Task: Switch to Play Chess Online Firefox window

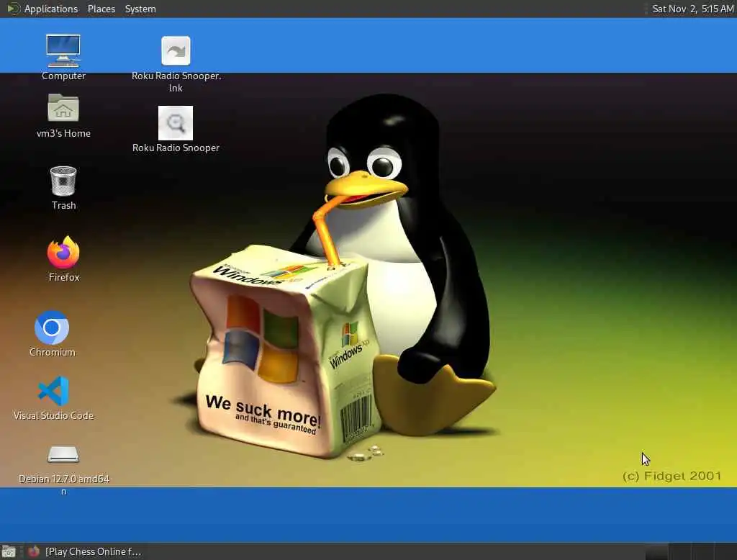Action: click(85, 551)
